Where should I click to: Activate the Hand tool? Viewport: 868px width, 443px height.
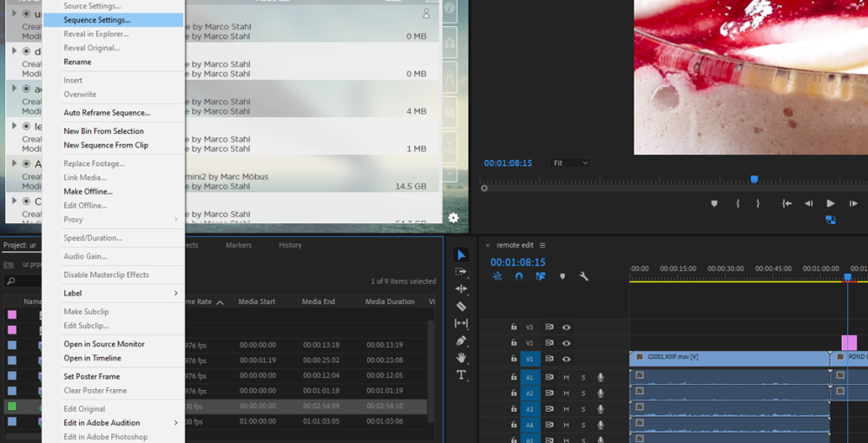pyautogui.click(x=461, y=357)
